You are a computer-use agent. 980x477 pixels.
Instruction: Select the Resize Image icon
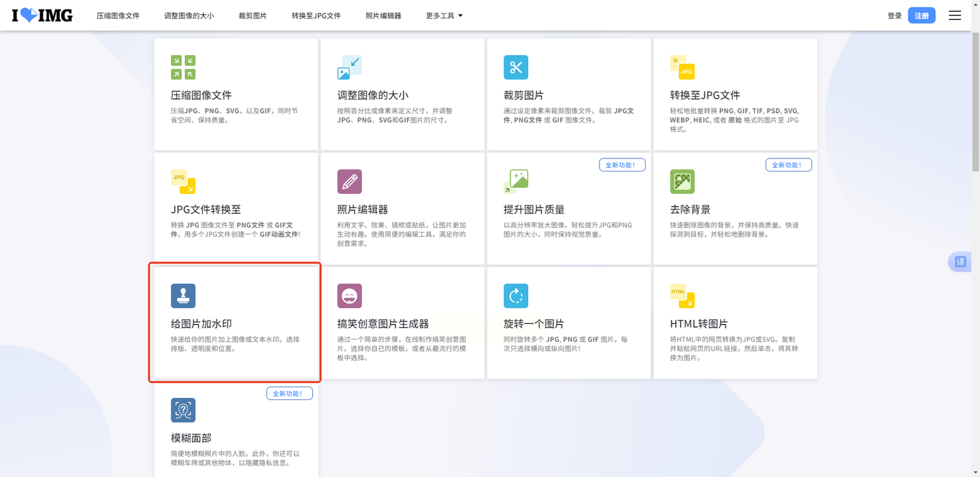pyautogui.click(x=349, y=67)
